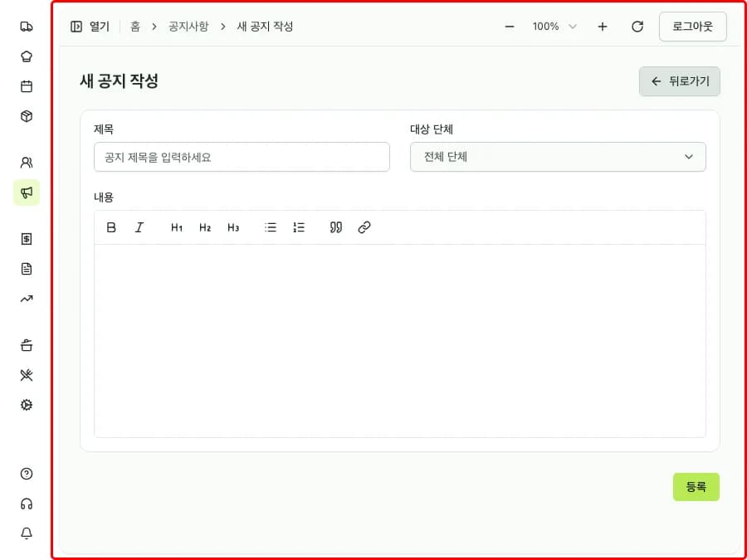Click the notice title input field
747x560 pixels.
pos(241,157)
